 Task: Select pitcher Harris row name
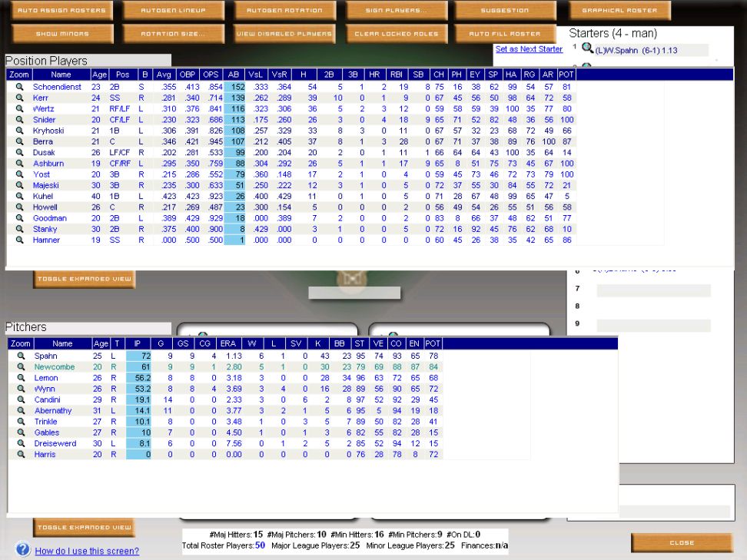click(45, 454)
